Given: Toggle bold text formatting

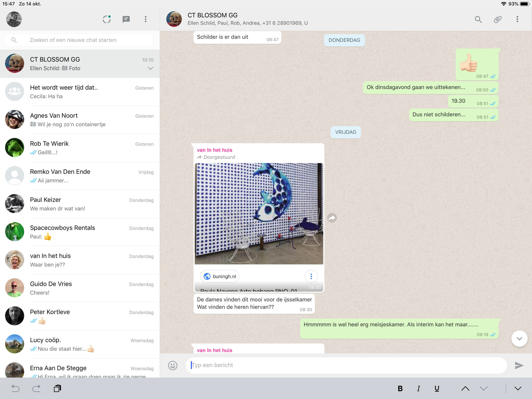Looking at the screenshot, I should tap(400, 388).
